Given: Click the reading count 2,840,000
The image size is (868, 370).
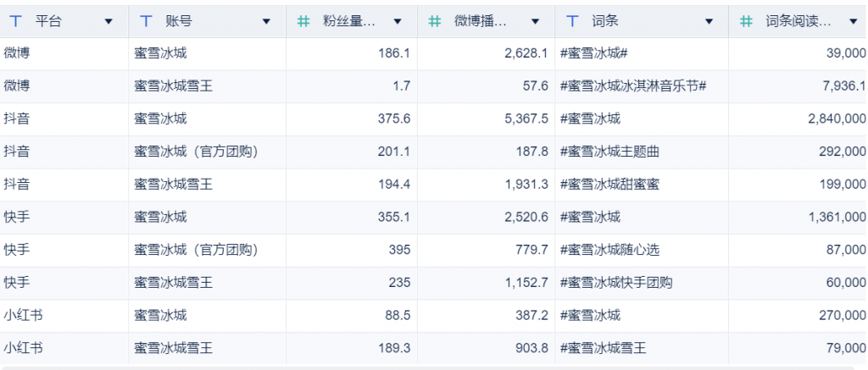Looking at the screenshot, I should [x=837, y=119].
